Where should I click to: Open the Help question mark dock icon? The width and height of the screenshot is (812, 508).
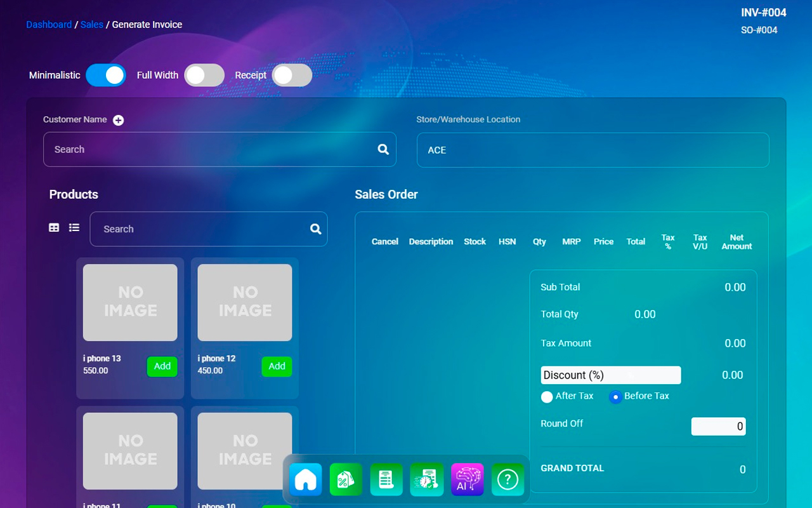tap(508, 479)
